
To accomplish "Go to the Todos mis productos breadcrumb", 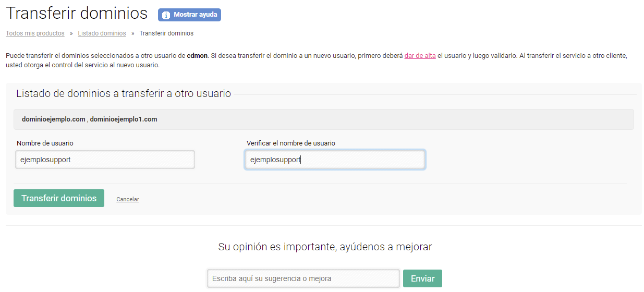I will [x=35, y=33].
